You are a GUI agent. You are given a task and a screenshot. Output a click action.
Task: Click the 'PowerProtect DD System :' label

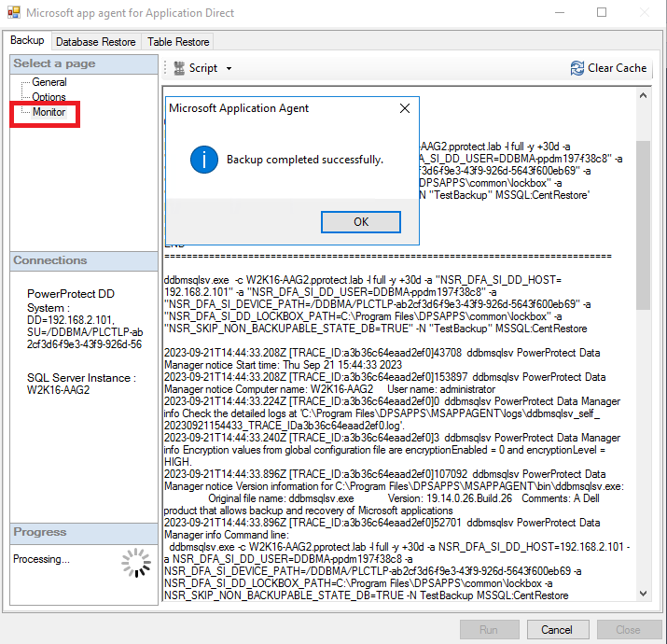[x=71, y=301]
